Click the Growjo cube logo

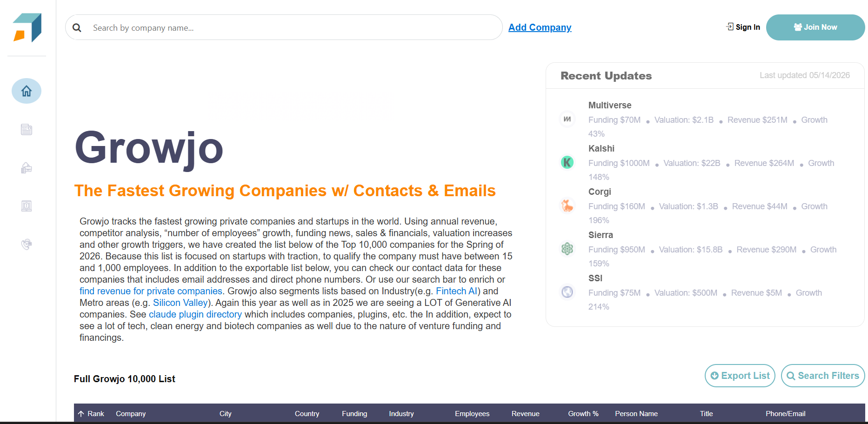coord(27,27)
